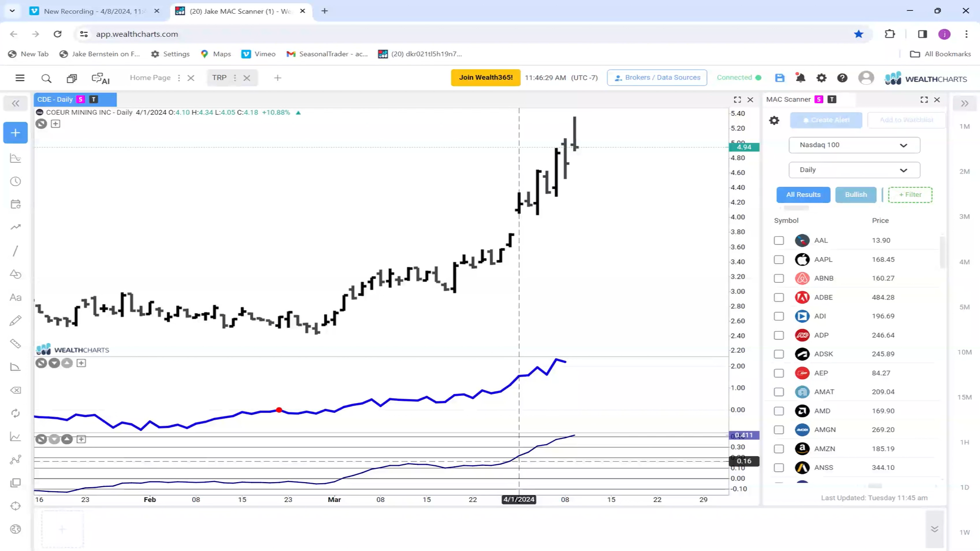
Task: Click the scanner results scrollbar
Action: pyautogui.click(x=942, y=253)
